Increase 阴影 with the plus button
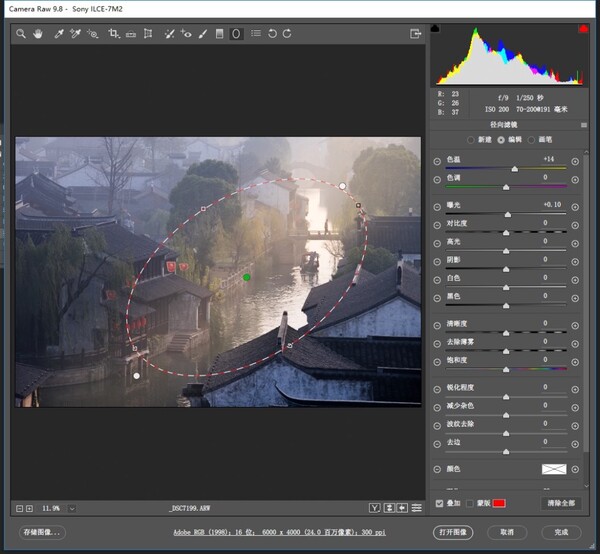The height and width of the screenshot is (554, 600). (575, 262)
